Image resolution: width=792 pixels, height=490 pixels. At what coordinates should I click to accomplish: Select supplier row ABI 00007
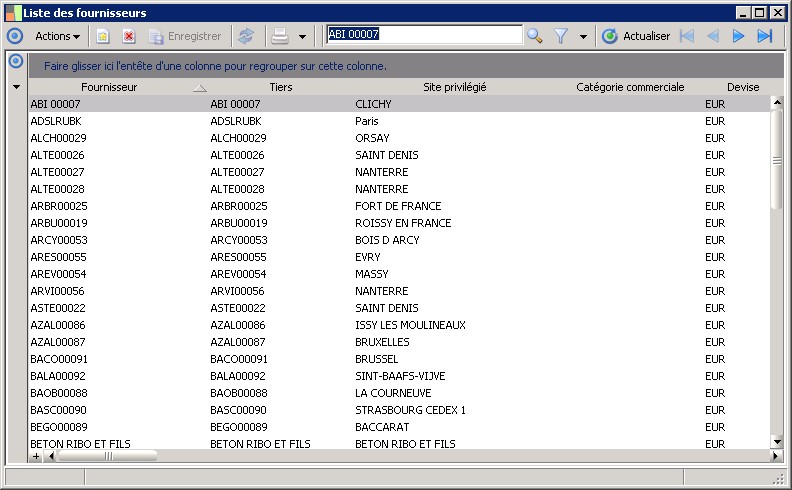point(400,104)
